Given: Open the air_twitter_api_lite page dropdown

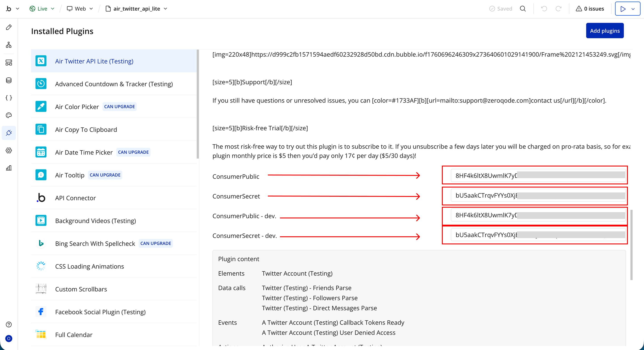Looking at the screenshot, I should click(x=136, y=9).
